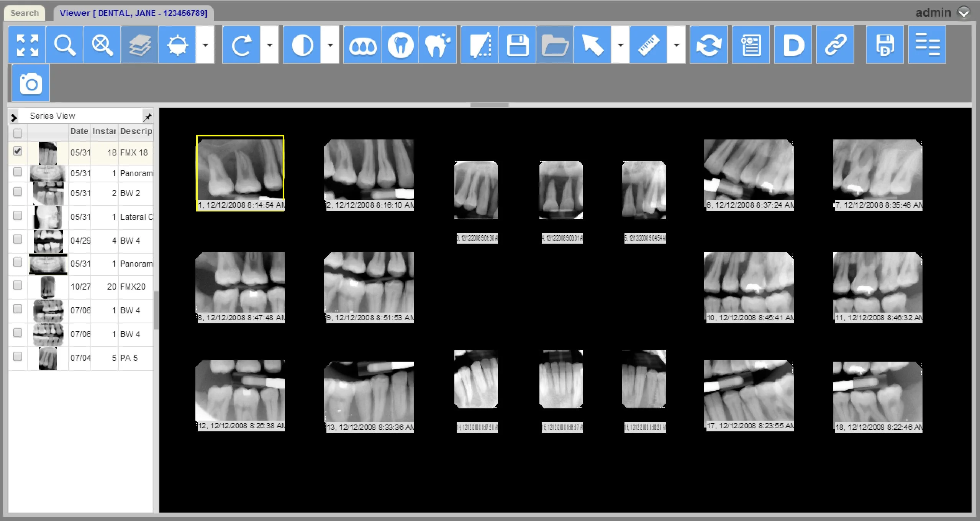Open the ruler tool dropdown arrow
980x521 pixels.
[x=676, y=45]
